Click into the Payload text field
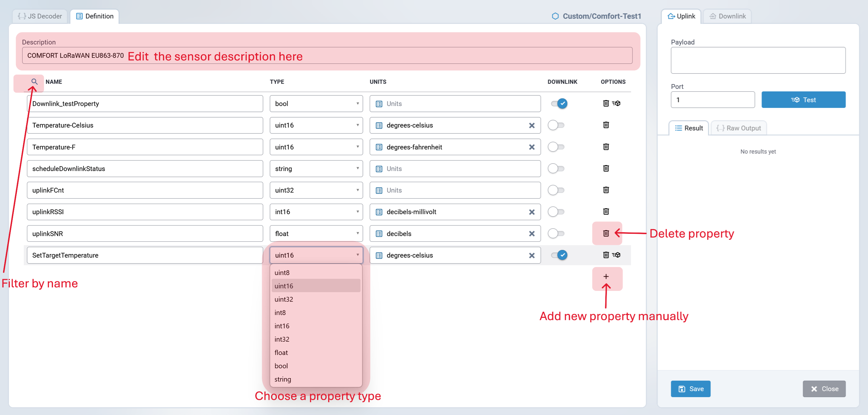Screen dimensions: 868x415 tap(758, 61)
